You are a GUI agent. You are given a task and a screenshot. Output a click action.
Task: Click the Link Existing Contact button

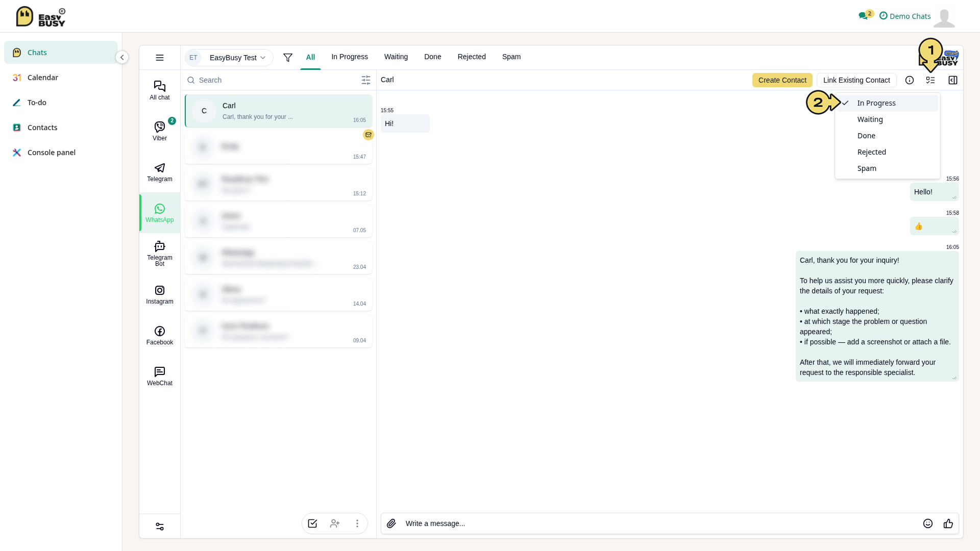pyautogui.click(x=856, y=80)
